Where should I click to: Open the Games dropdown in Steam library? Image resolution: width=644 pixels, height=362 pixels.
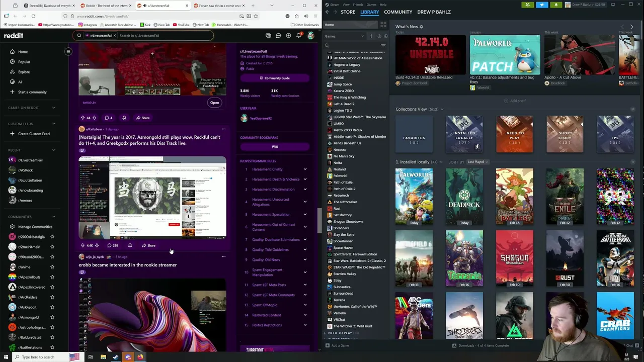coord(345,36)
